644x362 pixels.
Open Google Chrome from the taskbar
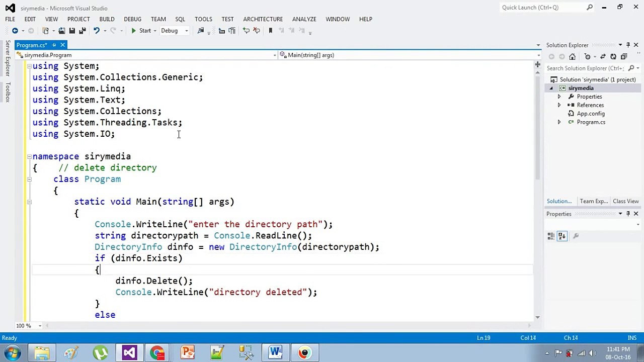[157, 352]
